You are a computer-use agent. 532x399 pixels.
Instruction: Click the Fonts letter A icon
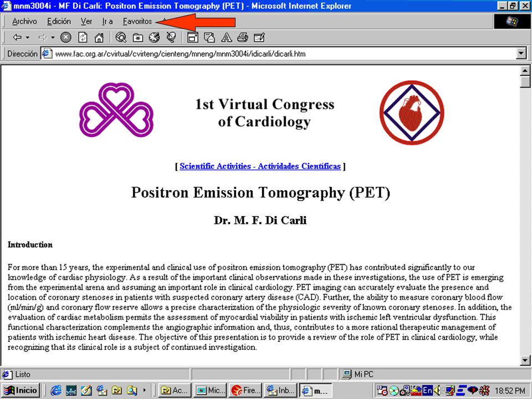pos(226,37)
